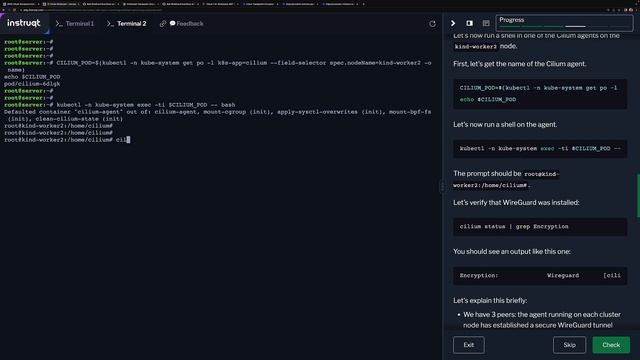Click 'First, let's get the name of the Cilium agent.'
640x360 pixels.
tap(520, 64)
